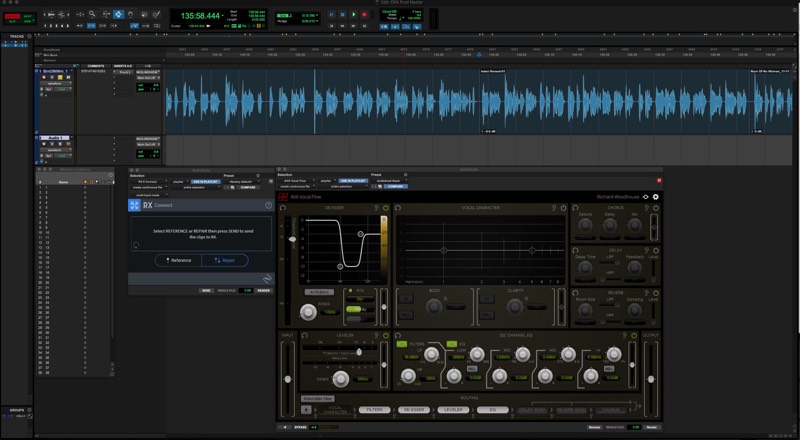800x440 pixels.
Task: Select the Reference option in RX Connect
Action: (x=179, y=260)
